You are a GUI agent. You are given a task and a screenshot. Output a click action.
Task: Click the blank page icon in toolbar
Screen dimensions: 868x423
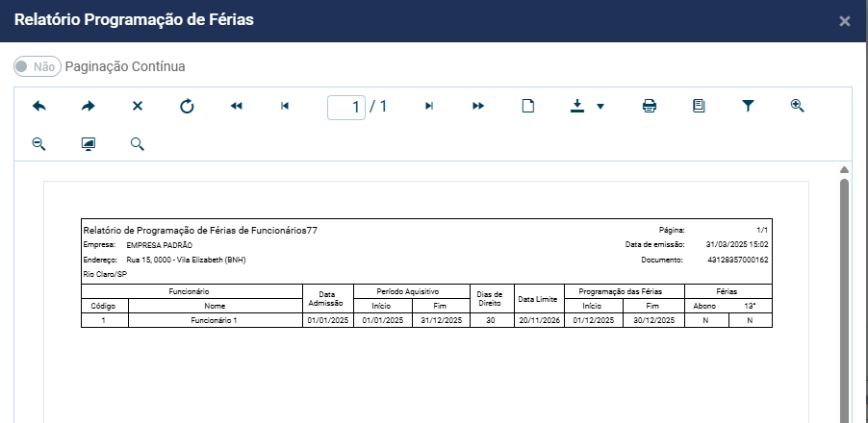(x=527, y=107)
